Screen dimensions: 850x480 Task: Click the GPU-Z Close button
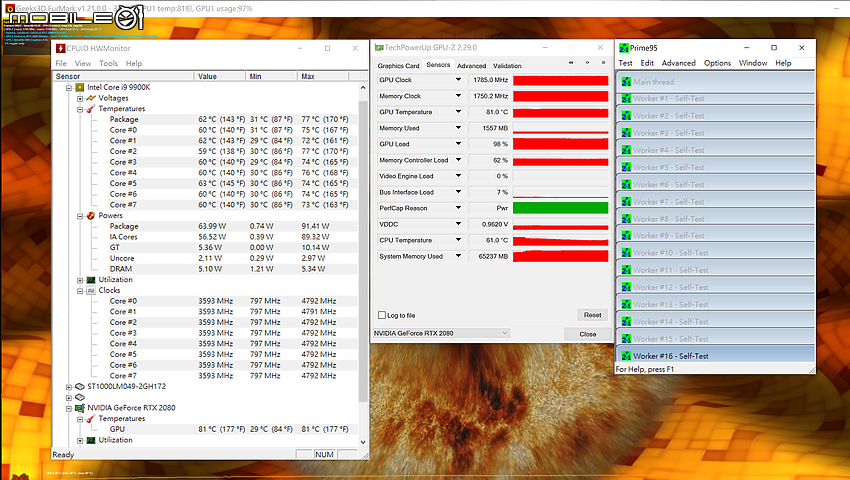point(588,334)
